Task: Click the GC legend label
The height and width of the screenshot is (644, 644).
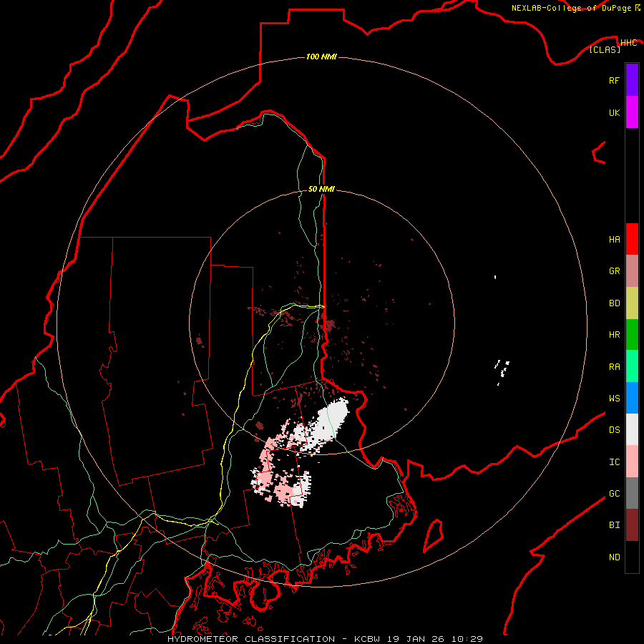Action: coord(614,494)
